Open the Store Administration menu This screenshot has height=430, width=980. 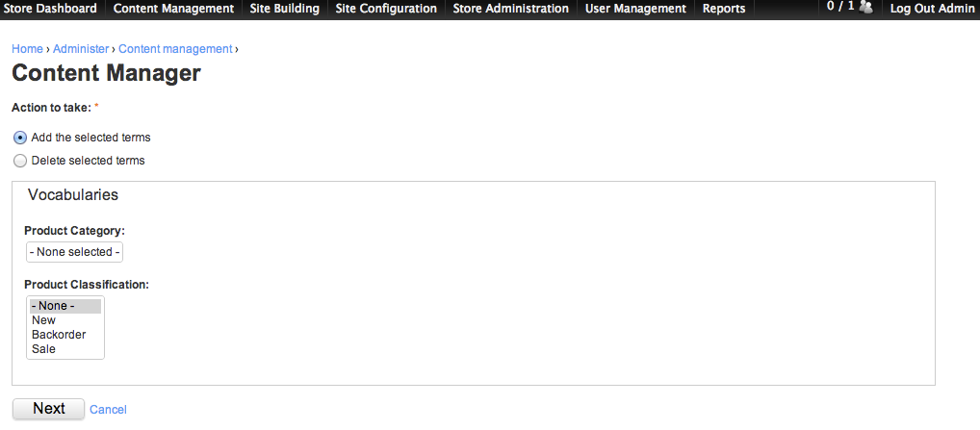coord(511,9)
